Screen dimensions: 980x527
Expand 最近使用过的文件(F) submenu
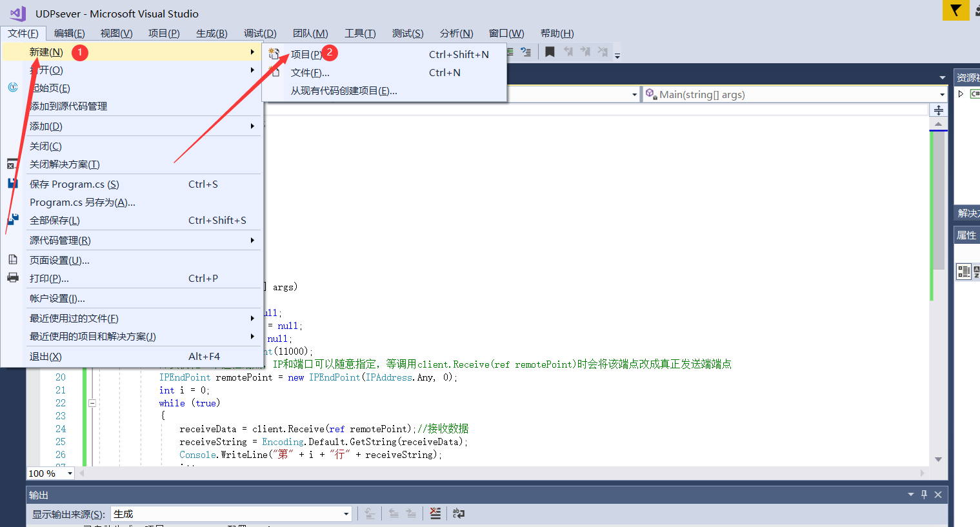point(131,318)
